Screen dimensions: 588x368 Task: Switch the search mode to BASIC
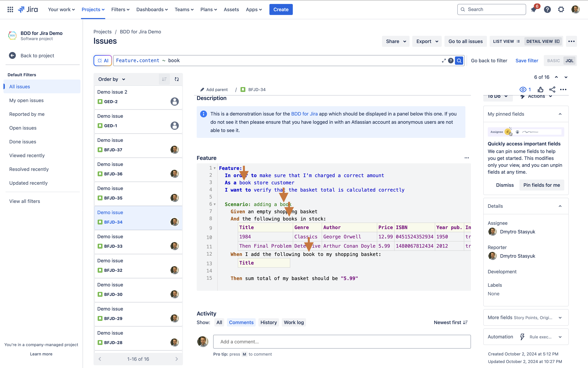click(x=553, y=61)
